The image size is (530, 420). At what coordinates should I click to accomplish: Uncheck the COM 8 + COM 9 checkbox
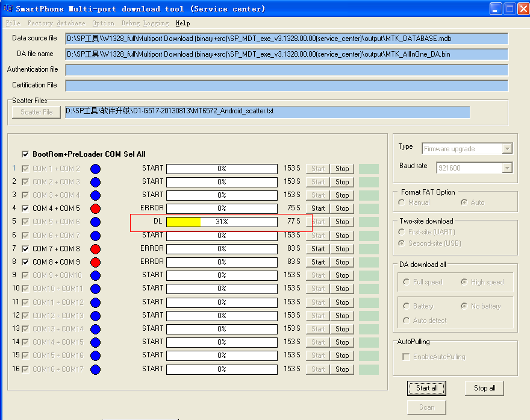25,262
